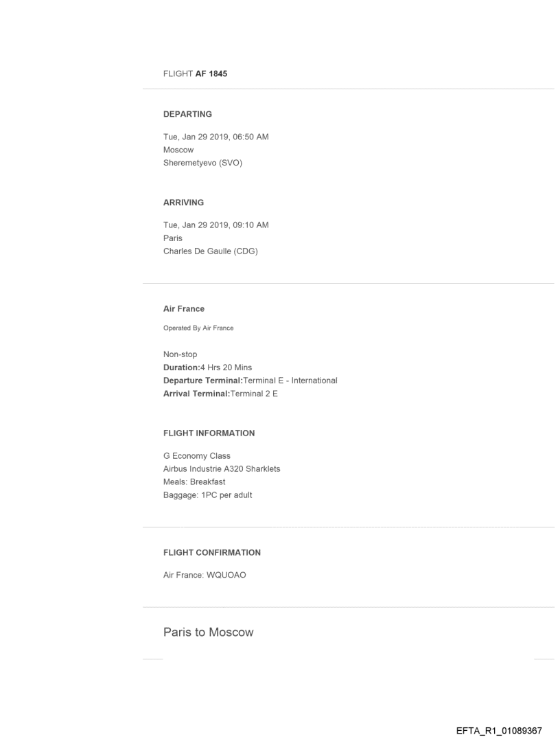
Task: Click the confirmation code WQUOAO
Action: [226, 575]
